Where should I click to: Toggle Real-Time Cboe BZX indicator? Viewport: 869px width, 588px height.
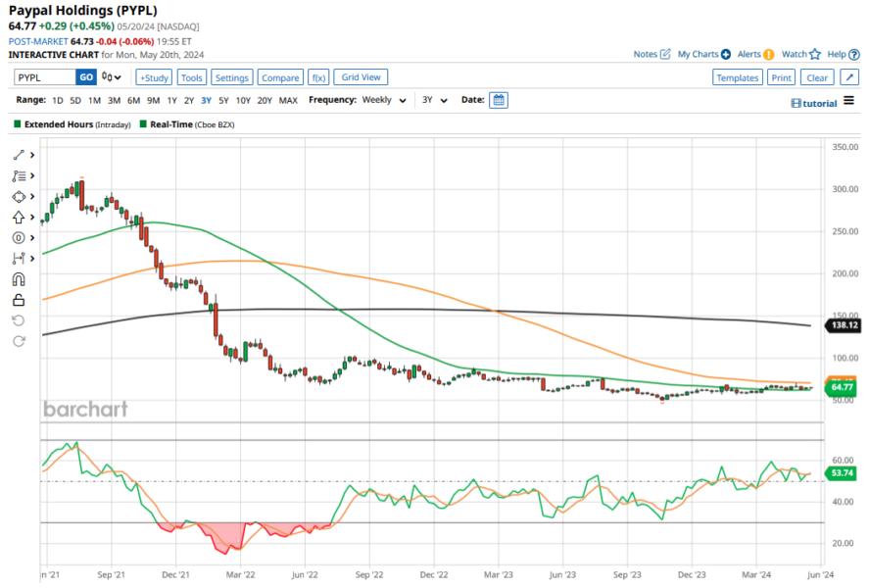143,124
